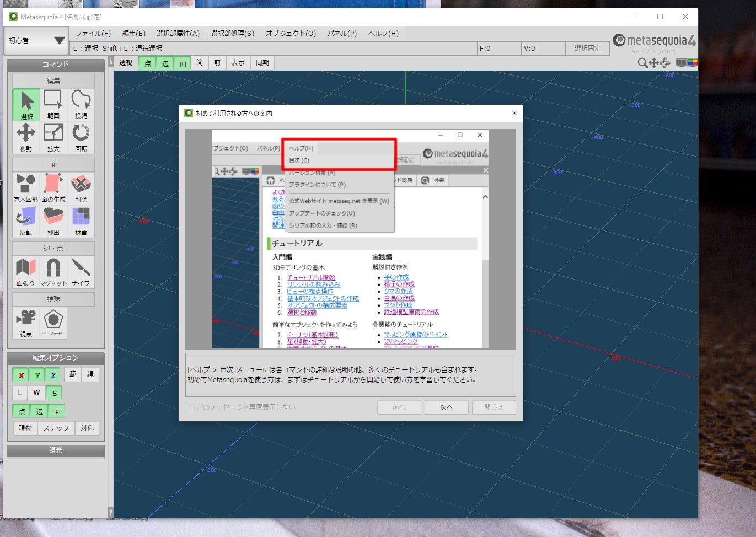Open the オブジェクト(O) menu
This screenshot has height=537, width=756.
pos(291,34)
